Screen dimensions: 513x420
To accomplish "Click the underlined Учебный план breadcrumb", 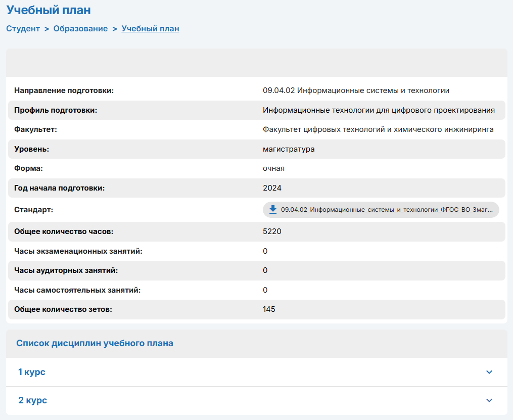I will click(x=150, y=29).
